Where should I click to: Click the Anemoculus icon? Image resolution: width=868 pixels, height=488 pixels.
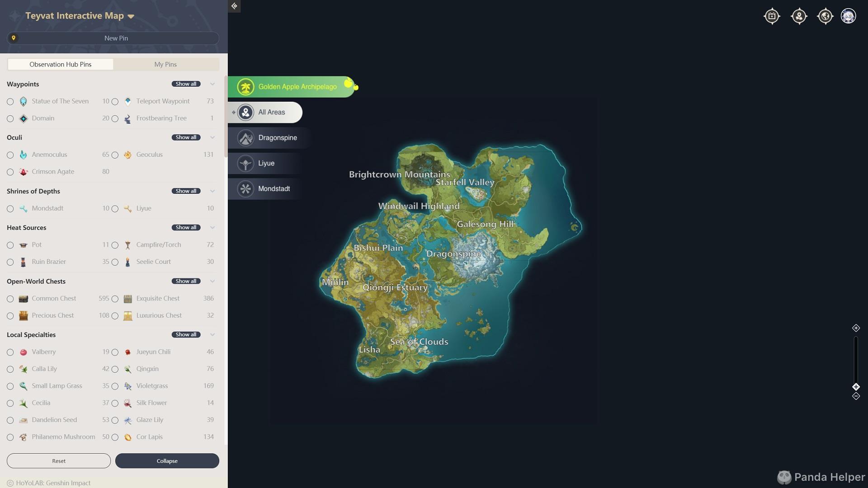point(24,155)
